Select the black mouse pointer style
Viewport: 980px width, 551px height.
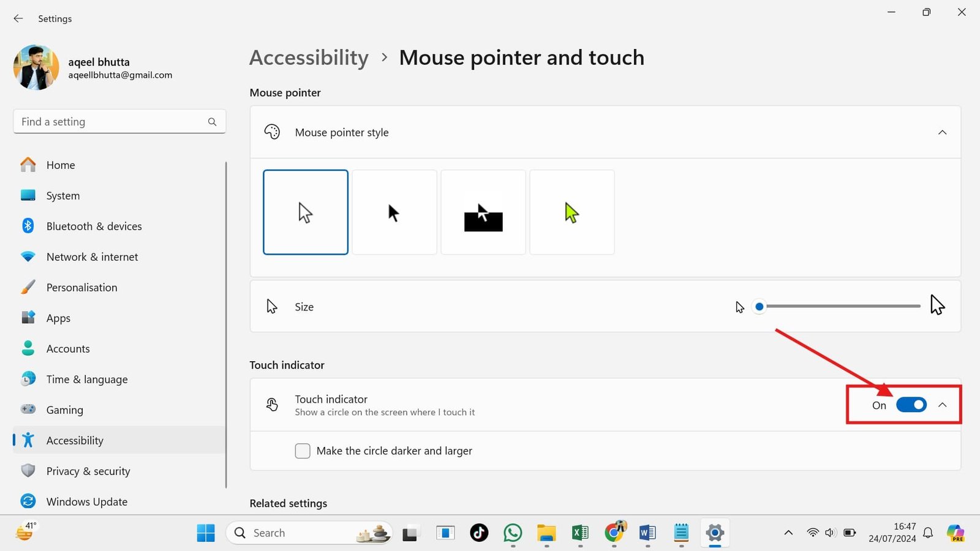[394, 212]
